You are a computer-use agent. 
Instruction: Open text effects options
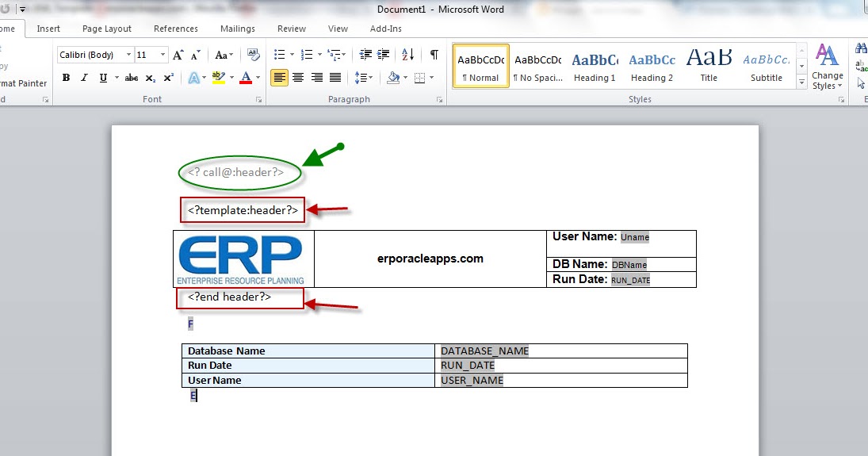[x=193, y=79]
